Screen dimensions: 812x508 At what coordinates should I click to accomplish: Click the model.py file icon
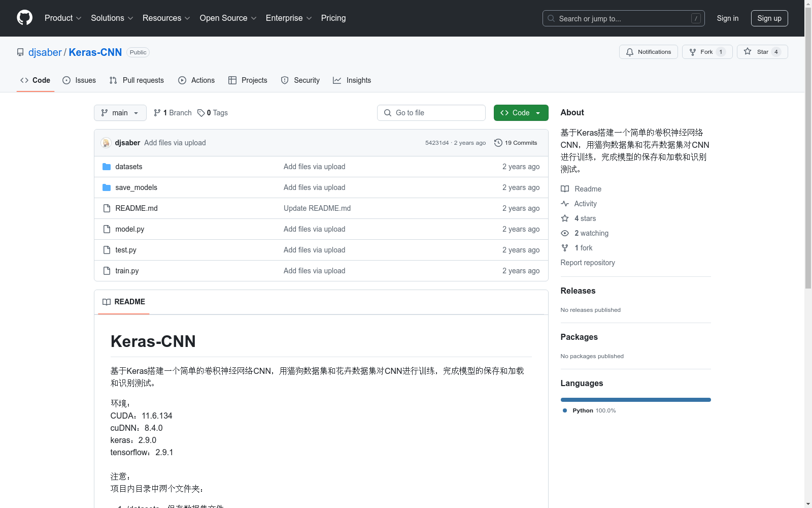click(107, 229)
